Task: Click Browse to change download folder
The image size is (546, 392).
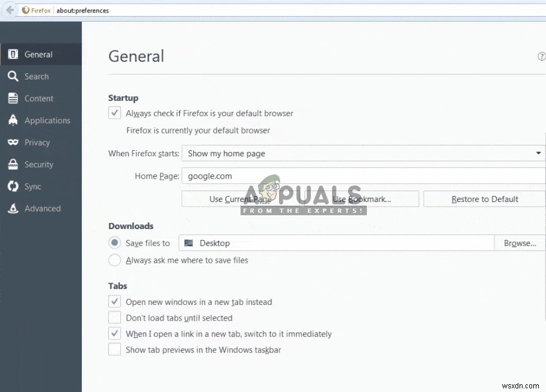Action: pyautogui.click(x=520, y=243)
